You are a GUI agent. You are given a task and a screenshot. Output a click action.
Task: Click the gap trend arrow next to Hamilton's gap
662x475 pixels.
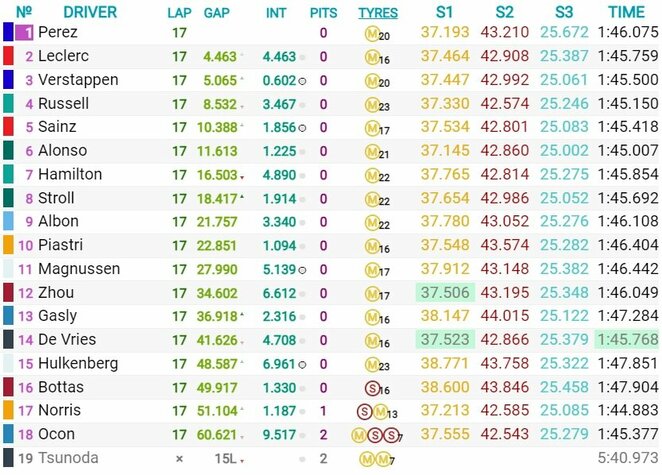[243, 176]
